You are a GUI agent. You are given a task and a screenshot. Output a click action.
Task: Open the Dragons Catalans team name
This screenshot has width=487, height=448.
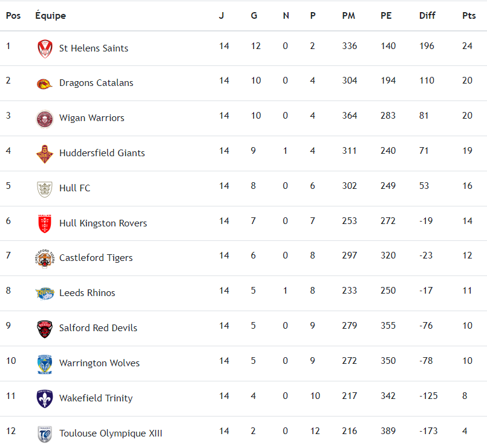[96, 83]
